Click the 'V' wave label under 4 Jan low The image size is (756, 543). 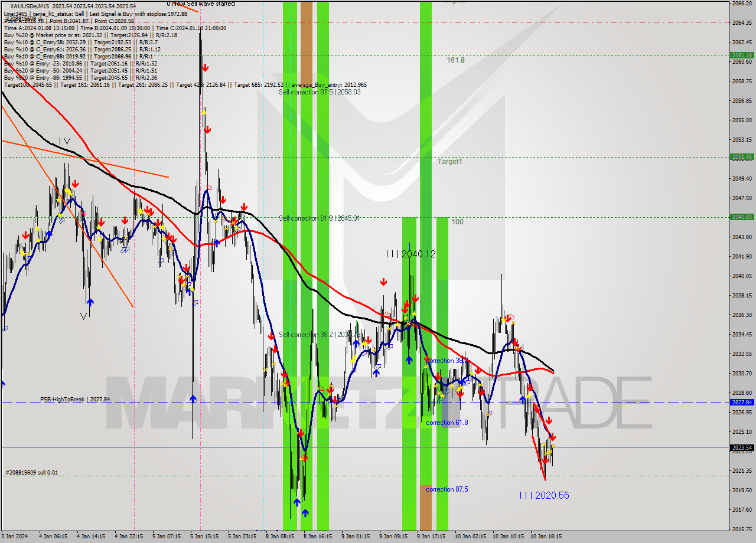pyautogui.click(x=84, y=316)
